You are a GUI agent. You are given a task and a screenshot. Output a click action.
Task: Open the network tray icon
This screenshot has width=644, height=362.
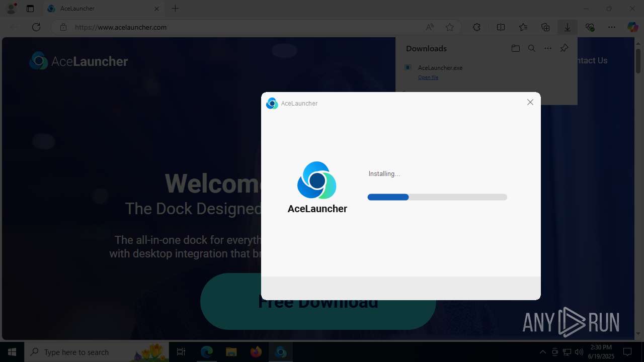(567, 352)
